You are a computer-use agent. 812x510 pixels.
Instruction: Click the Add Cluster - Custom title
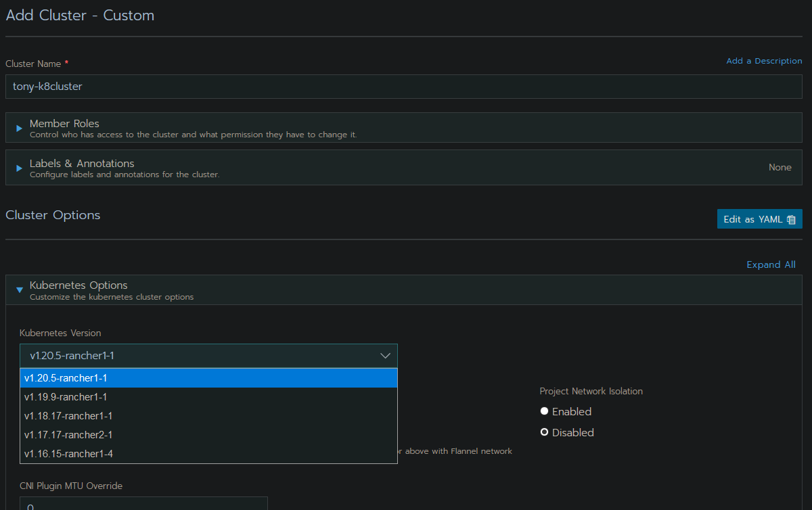click(x=80, y=15)
